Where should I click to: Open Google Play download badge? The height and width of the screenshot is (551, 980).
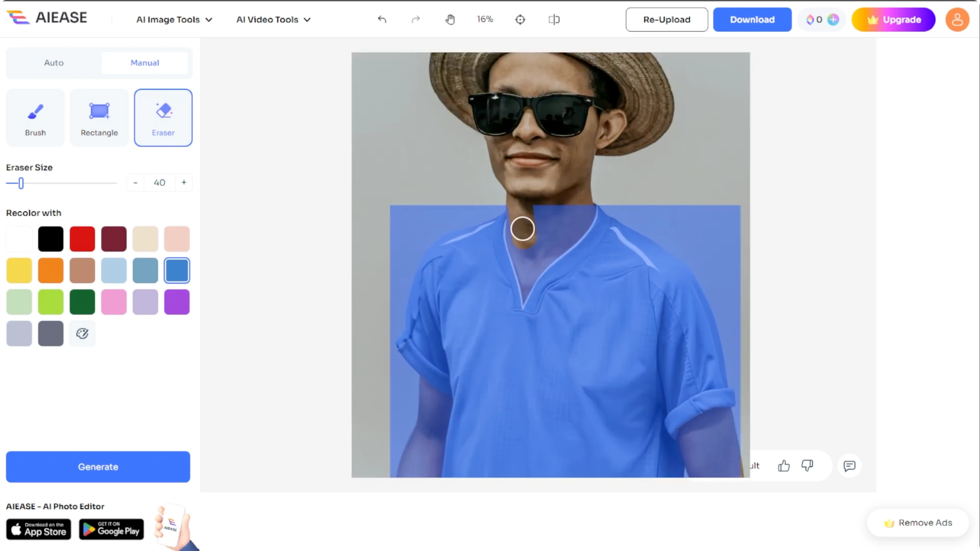click(x=112, y=529)
